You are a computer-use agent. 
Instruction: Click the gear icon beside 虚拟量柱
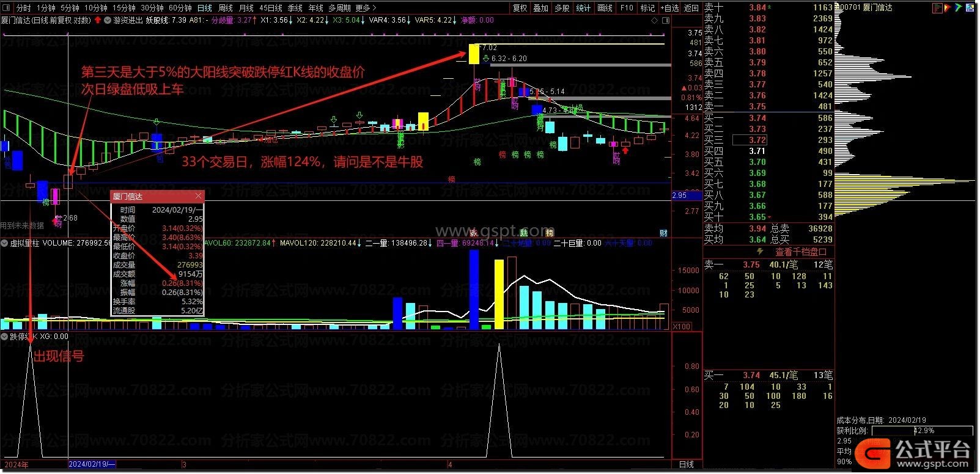(4, 243)
